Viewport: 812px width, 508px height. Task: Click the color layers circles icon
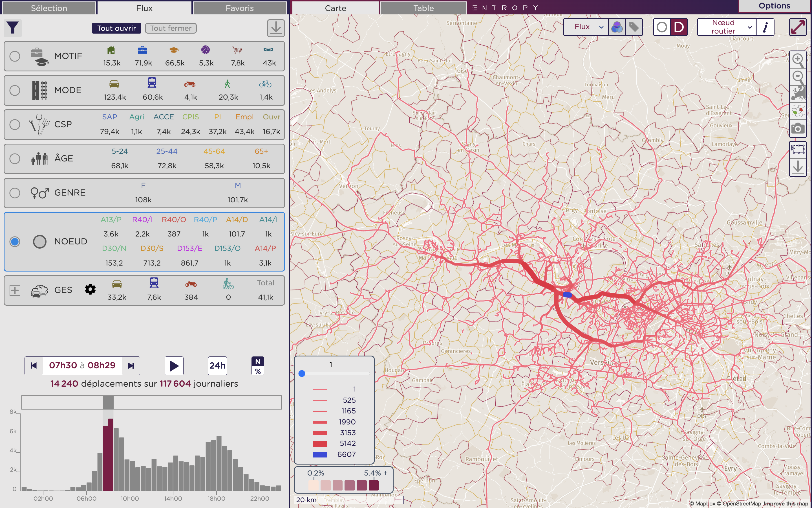click(617, 27)
